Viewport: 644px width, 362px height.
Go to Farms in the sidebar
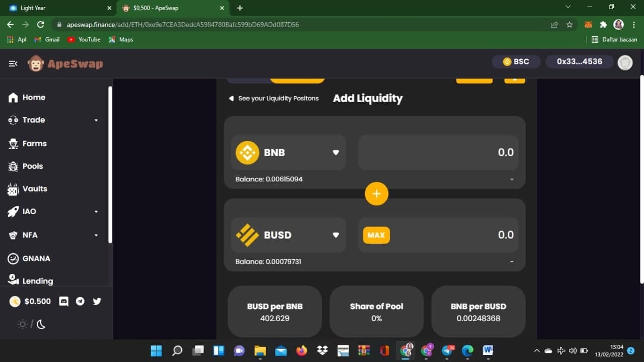(x=34, y=143)
